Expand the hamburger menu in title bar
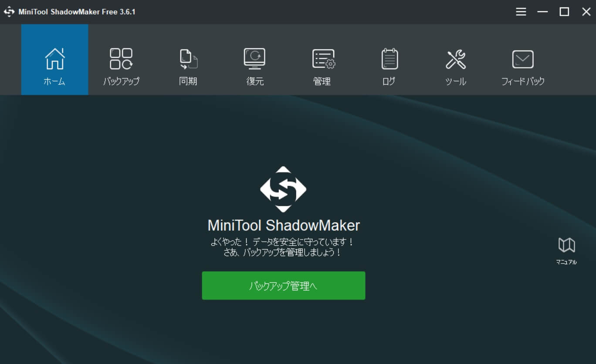This screenshot has width=596, height=364. click(x=521, y=12)
